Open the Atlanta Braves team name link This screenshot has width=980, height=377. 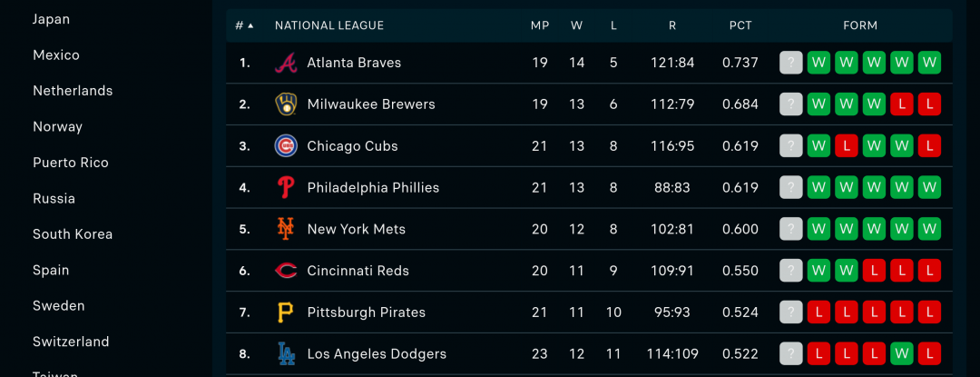point(354,63)
